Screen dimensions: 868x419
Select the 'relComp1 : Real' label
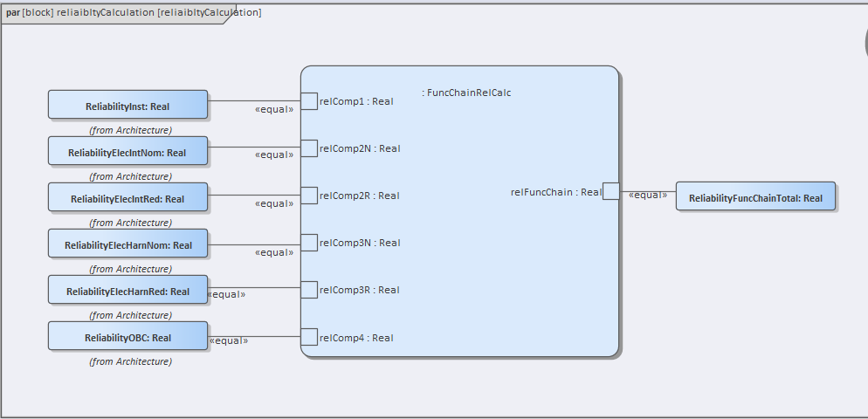(356, 101)
